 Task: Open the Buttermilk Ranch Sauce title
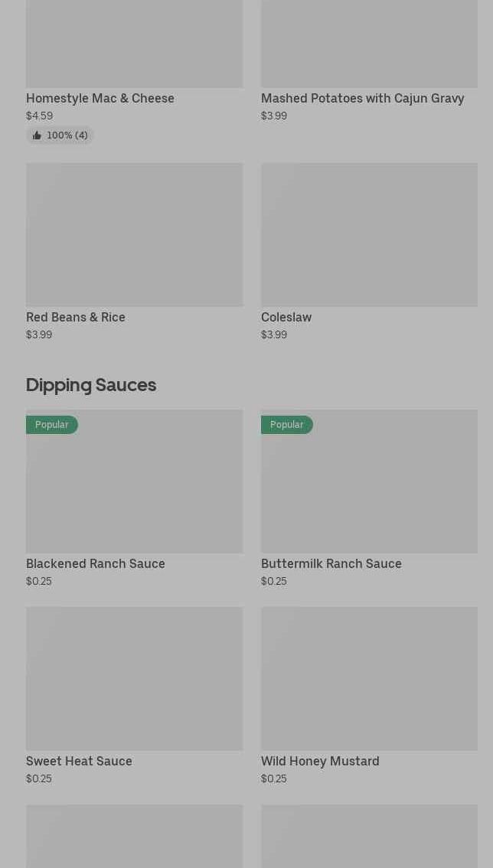click(331, 563)
